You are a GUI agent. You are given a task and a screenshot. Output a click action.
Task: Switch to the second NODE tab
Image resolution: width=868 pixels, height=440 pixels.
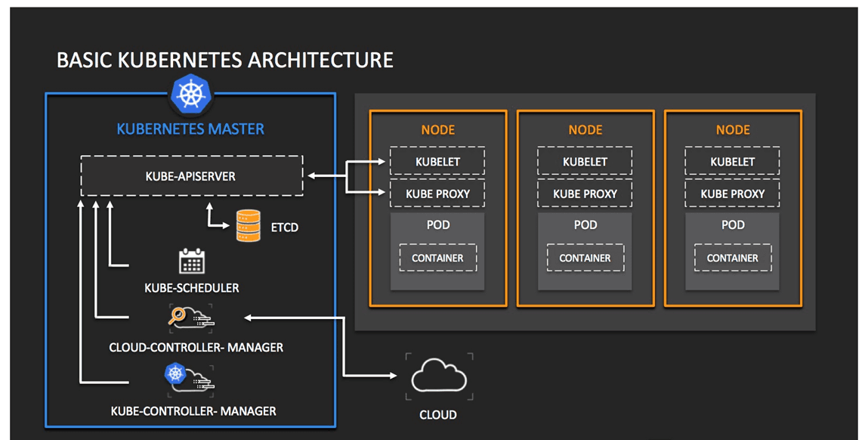pyautogui.click(x=584, y=129)
